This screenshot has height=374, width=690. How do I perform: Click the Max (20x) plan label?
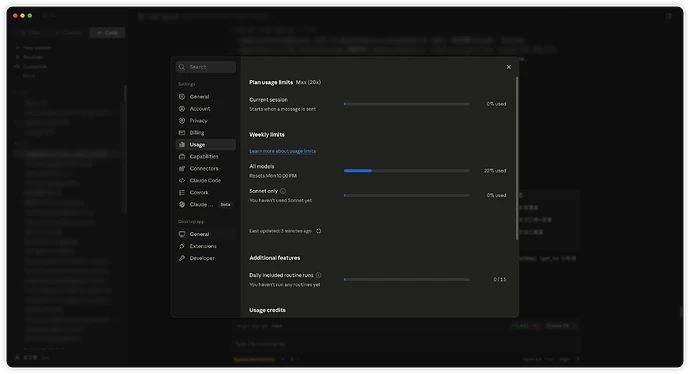click(x=308, y=82)
